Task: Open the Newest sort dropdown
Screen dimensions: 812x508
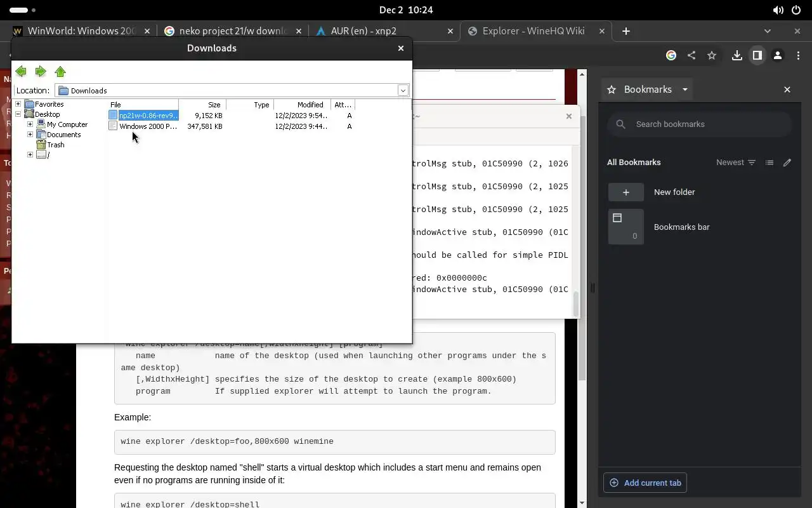Action: (x=736, y=163)
